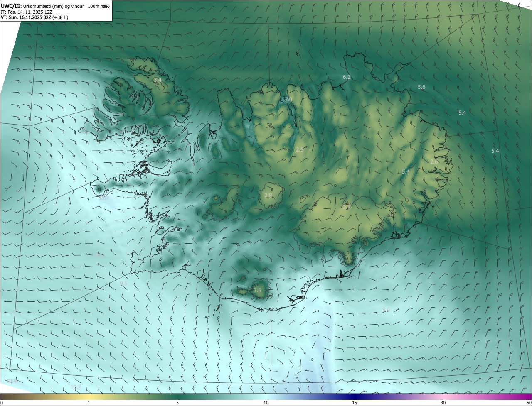This screenshot has height=406, width=532.
Task: Click the "3.4" value over the Westfjords
Action: coord(157,80)
